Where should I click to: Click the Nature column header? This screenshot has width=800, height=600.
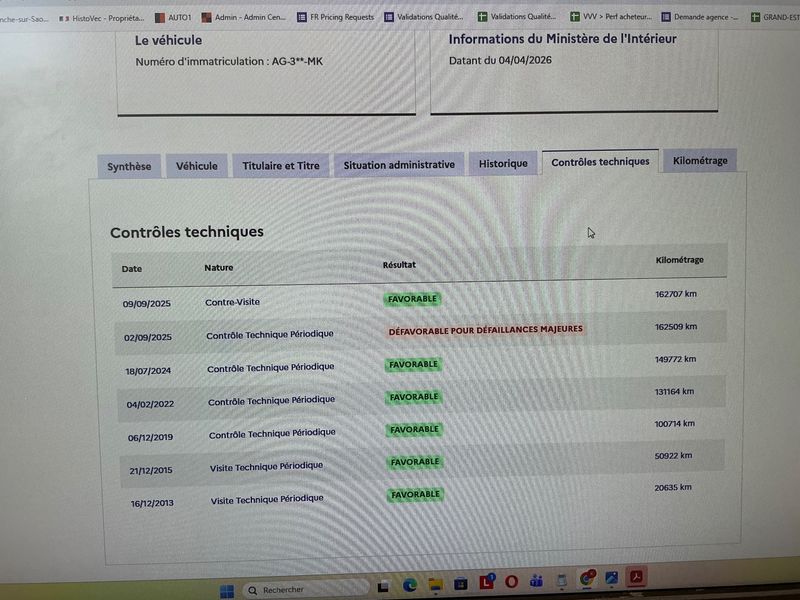[218, 267]
